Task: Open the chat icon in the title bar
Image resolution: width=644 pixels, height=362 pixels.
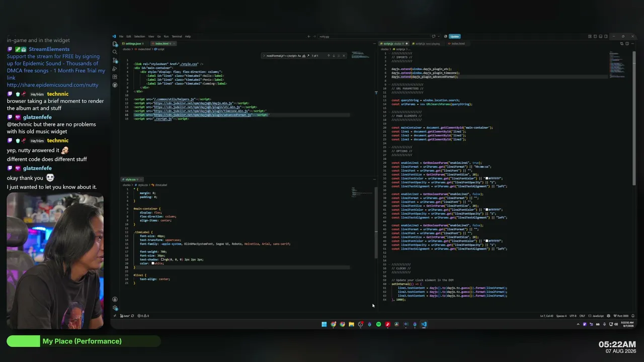Action: [x=433, y=36]
